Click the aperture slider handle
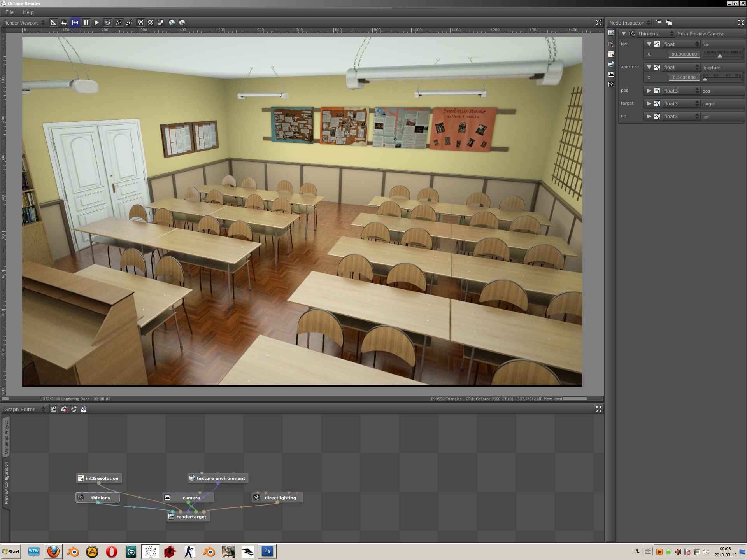This screenshot has width=747, height=560. coord(705,79)
